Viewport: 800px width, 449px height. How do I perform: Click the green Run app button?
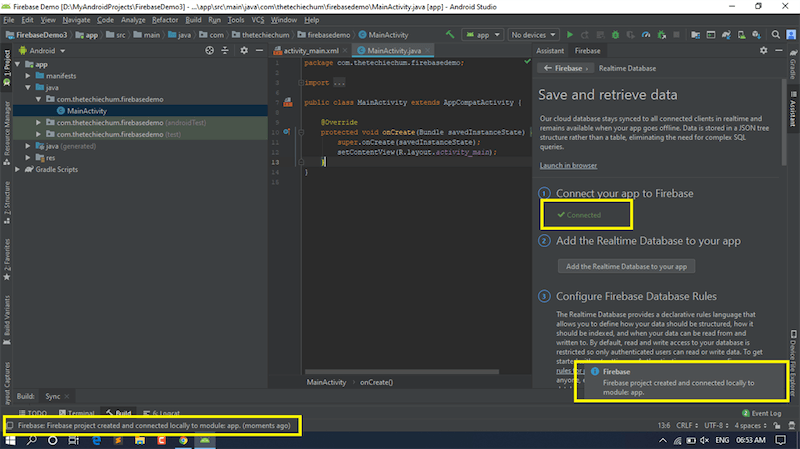(x=570, y=34)
